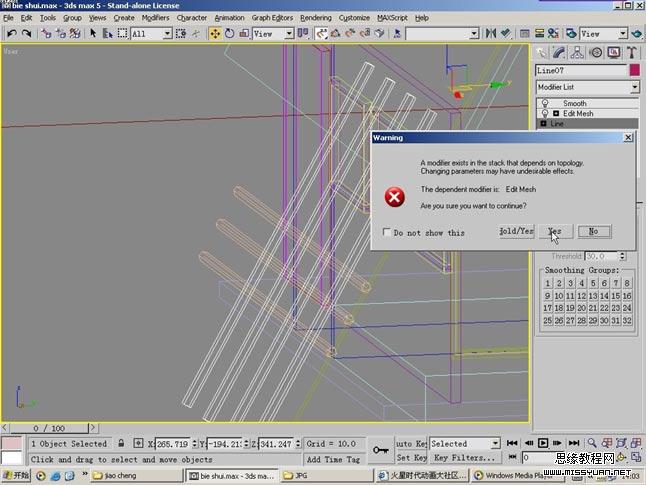Toggle the Selection Lock padlock

coord(121,443)
